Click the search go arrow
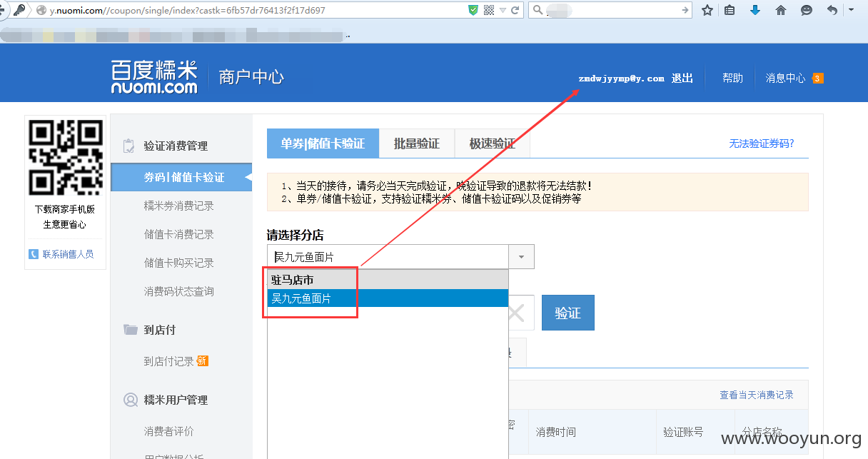This screenshot has width=868, height=459. 685,10
